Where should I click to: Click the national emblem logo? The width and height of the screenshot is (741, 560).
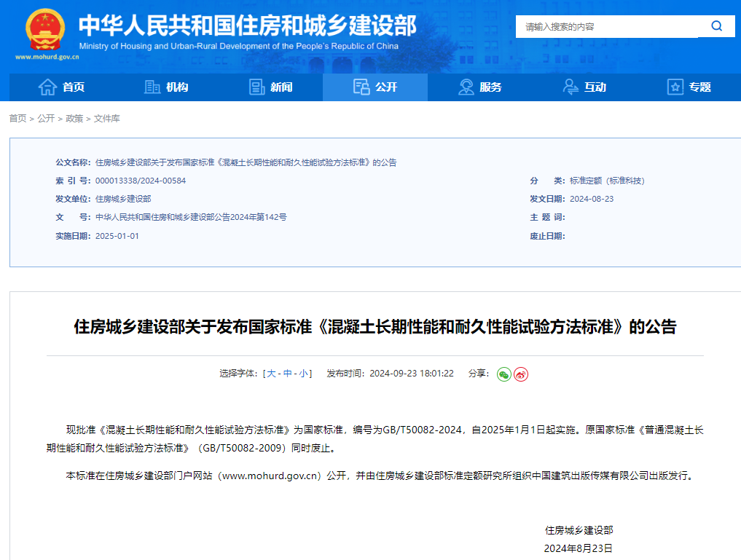click(45, 29)
